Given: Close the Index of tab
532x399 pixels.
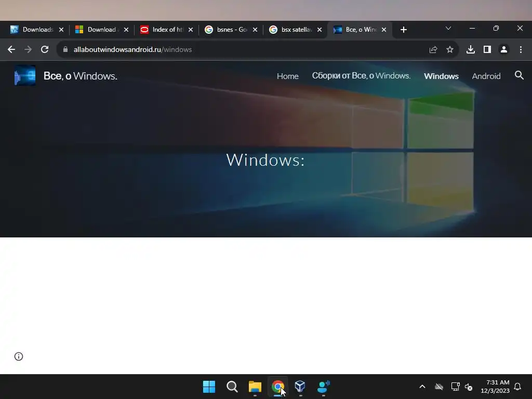Looking at the screenshot, I should point(191,30).
